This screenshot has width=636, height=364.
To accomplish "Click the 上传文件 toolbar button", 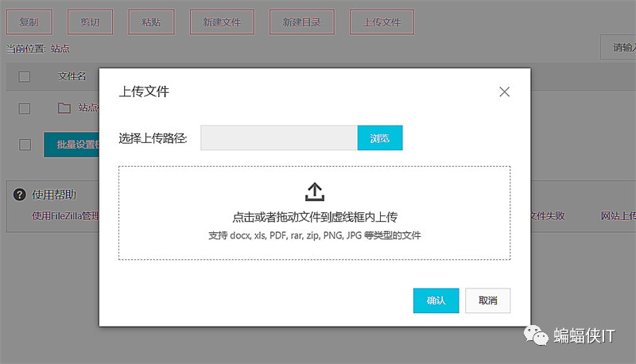I will click(x=382, y=22).
